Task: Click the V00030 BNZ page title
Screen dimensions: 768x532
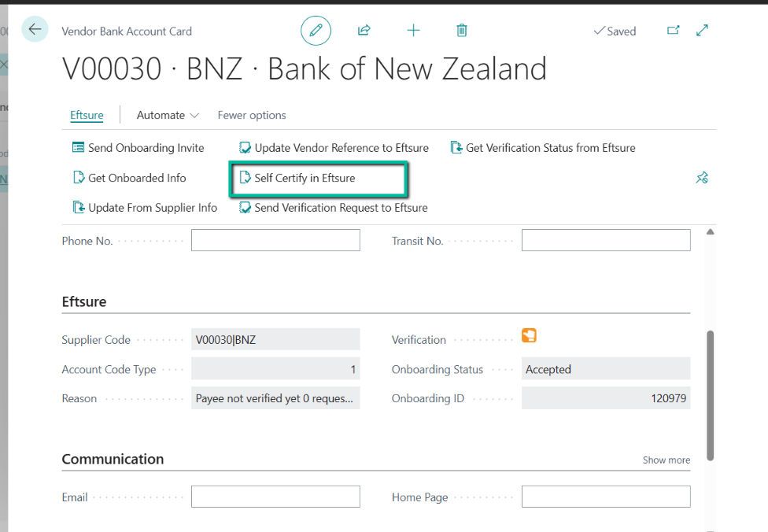Action: pyautogui.click(x=305, y=68)
